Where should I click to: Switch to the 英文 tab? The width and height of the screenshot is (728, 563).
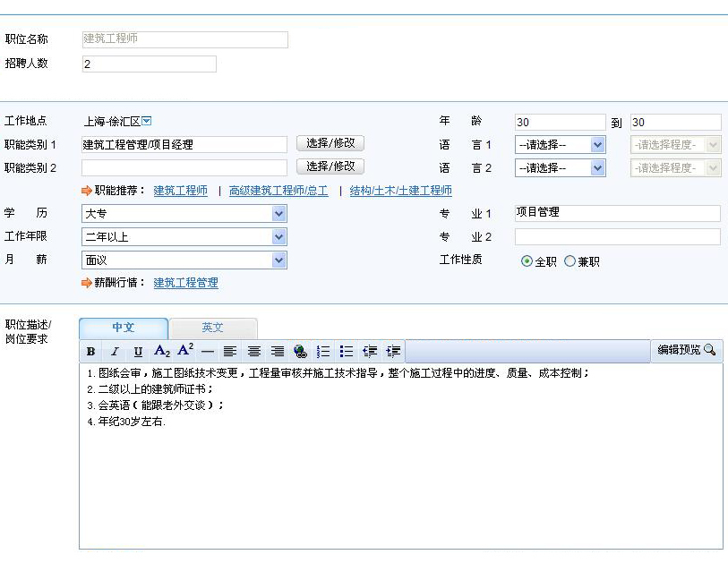213,328
